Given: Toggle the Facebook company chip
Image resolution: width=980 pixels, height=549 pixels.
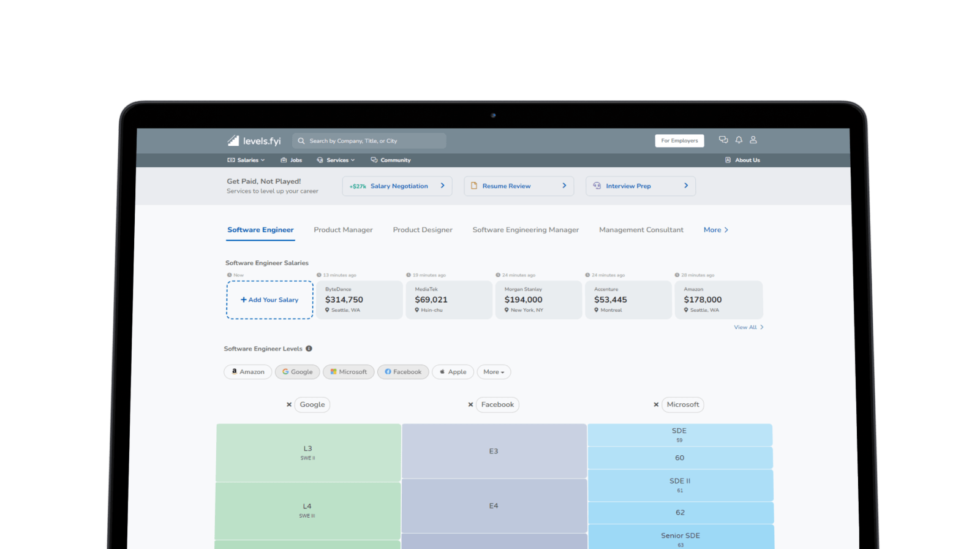Looking at the screenshot, I should click(x=403, y=372).
